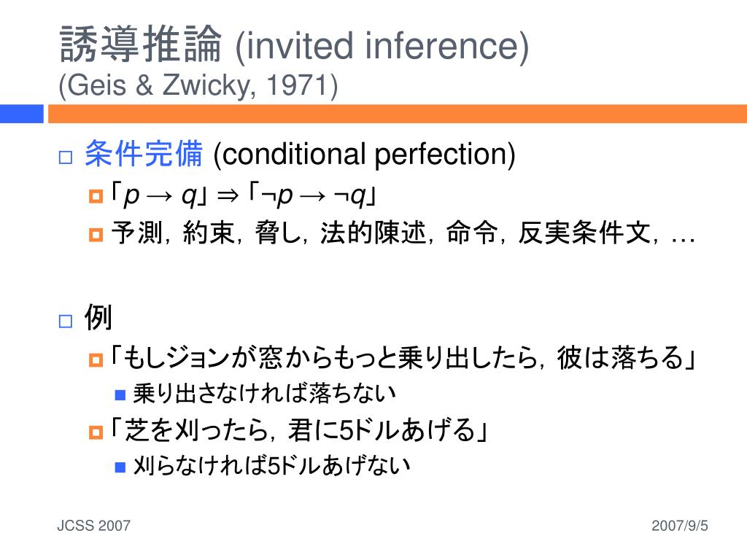Click the formula ¬p → ¬q
Viewport: 747px width, 560px height.
[x=314, y=195]
